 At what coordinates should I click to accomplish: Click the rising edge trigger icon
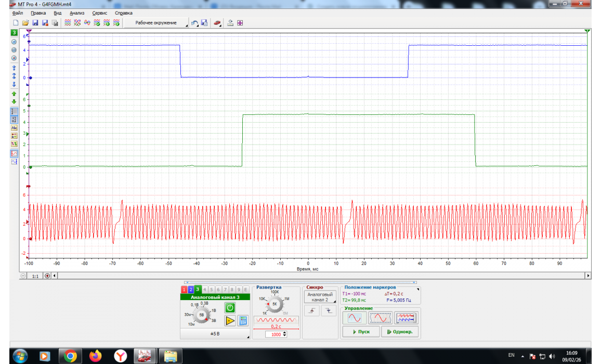(312, 310)
